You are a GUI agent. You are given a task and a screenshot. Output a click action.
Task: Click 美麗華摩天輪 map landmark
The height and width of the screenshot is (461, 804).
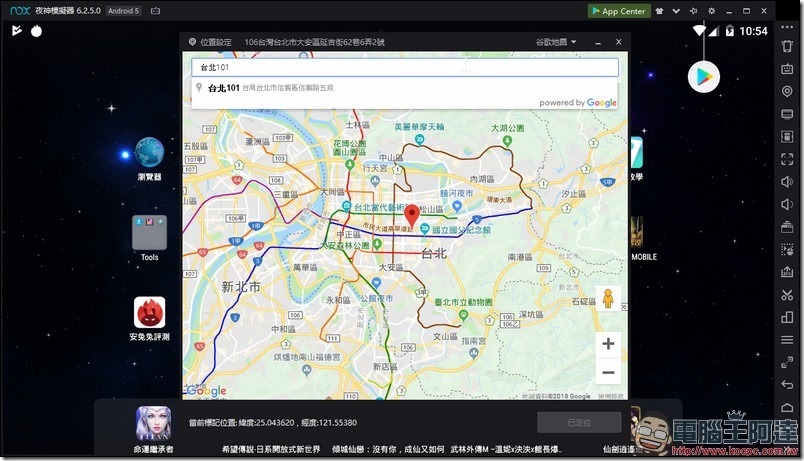[x=419, y=127]
